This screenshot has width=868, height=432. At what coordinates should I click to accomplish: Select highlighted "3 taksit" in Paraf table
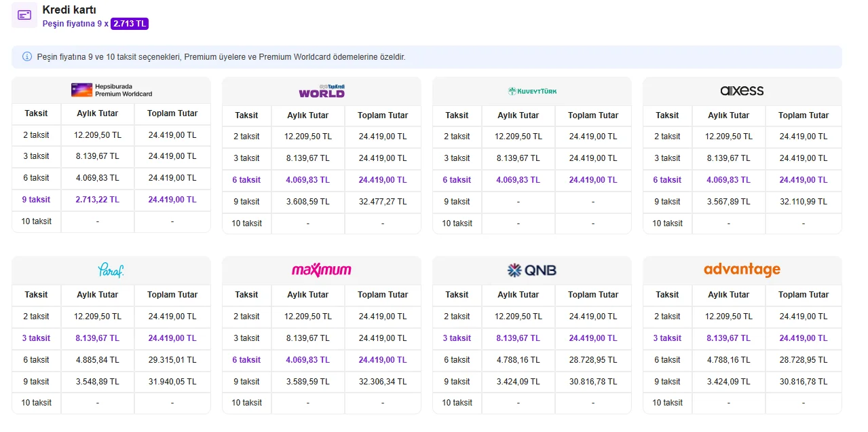36,338
